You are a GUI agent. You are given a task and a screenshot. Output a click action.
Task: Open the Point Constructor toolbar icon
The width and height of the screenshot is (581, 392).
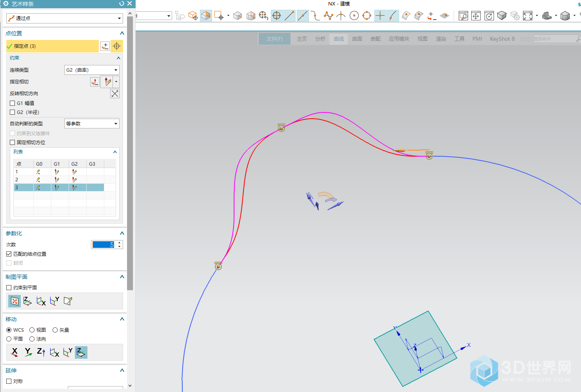tap(432, 16)
